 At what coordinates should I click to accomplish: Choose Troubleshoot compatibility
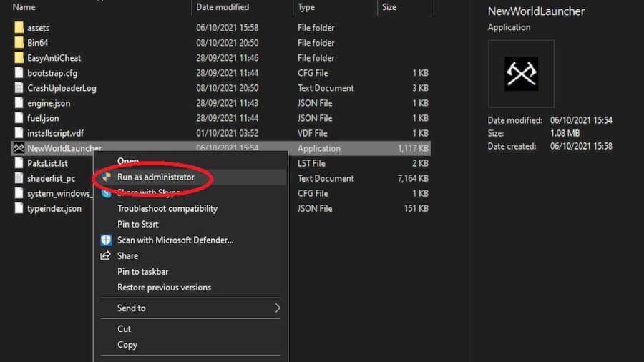pos(167,208)
